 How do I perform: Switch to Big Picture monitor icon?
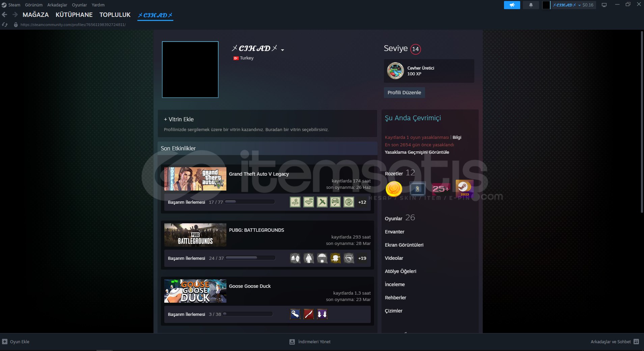pyautogui.click(x=604, y=5)
